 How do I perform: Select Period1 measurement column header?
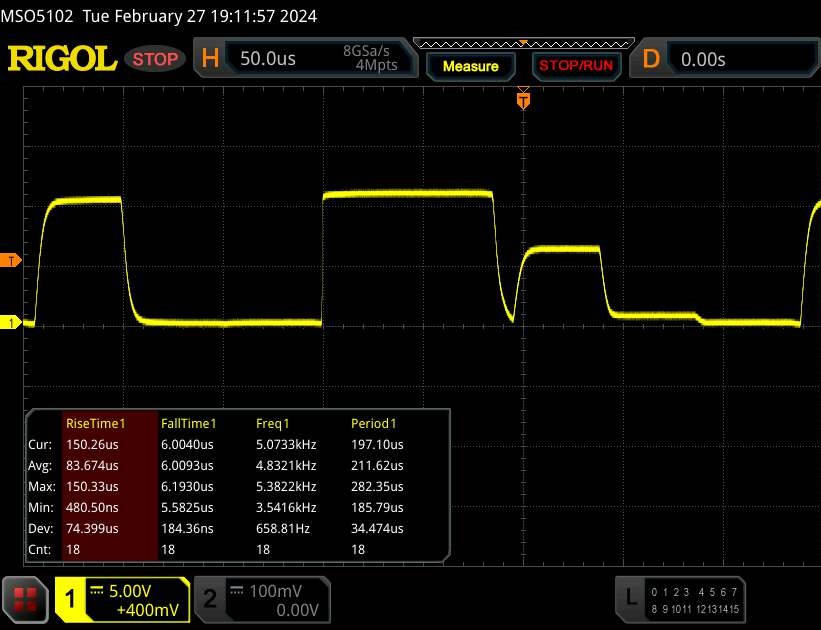373,423
